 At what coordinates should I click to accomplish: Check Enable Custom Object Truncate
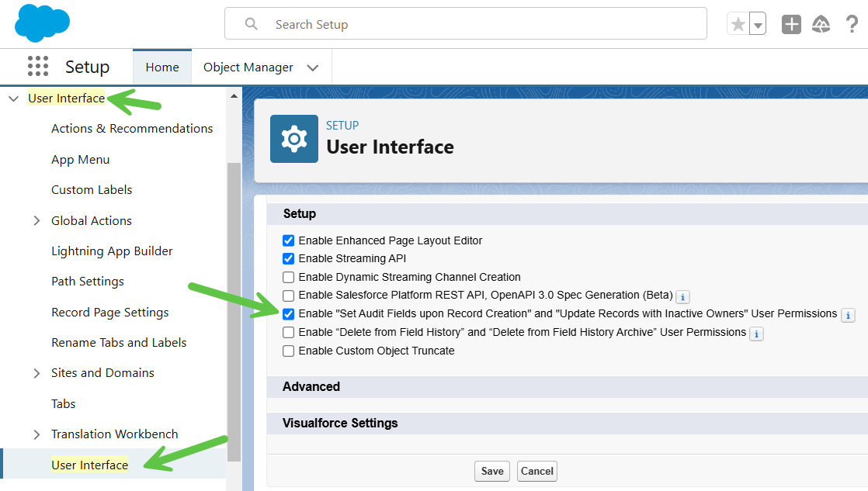pyautogui.click(x=288, y=351)
